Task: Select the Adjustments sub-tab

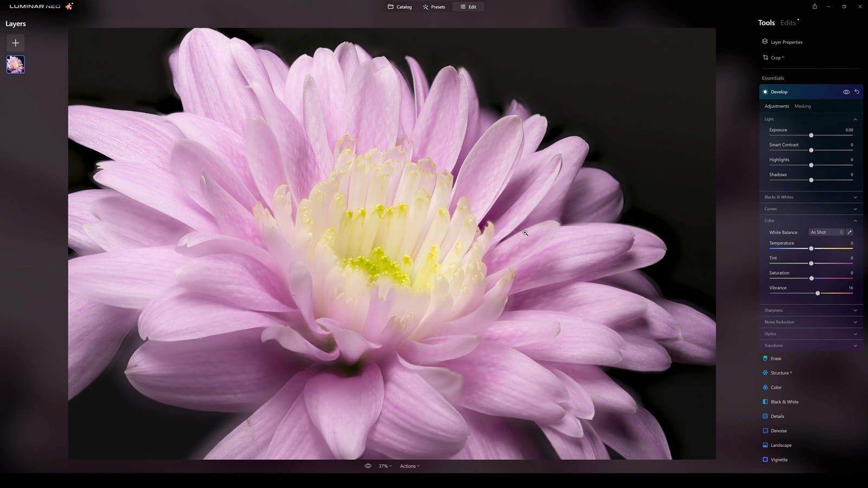Action: 776,106
